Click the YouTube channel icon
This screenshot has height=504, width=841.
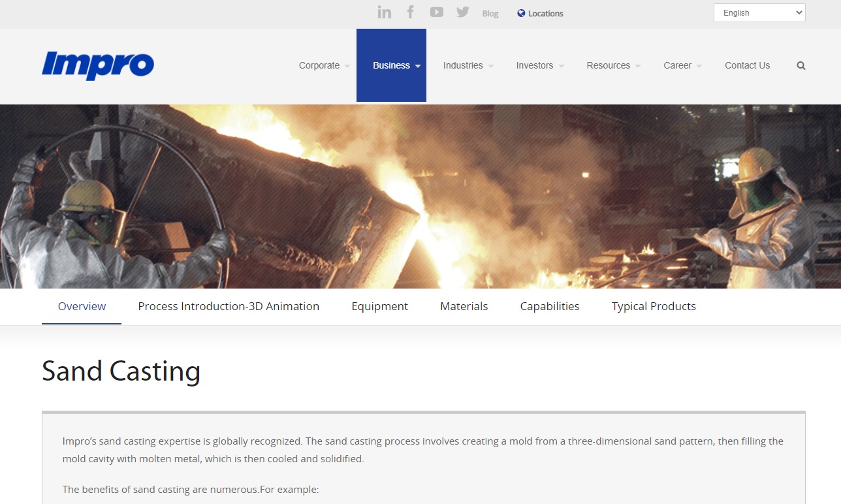[x=436, y=12]
